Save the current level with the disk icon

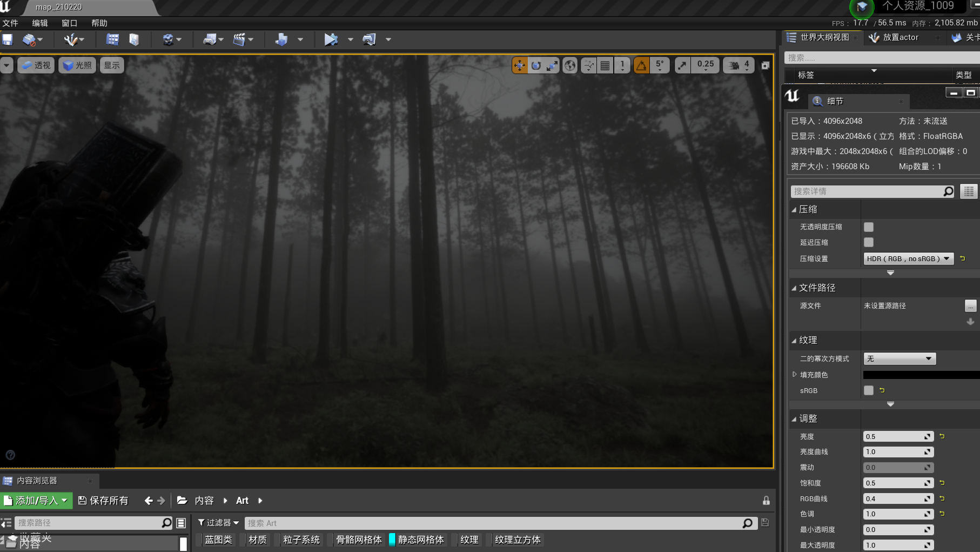pos(7,39)
